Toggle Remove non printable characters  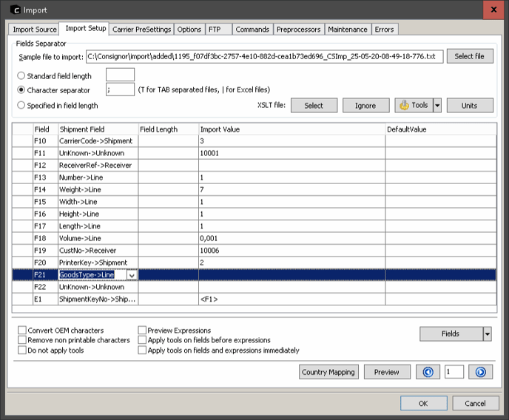click(x=22, y=340)
